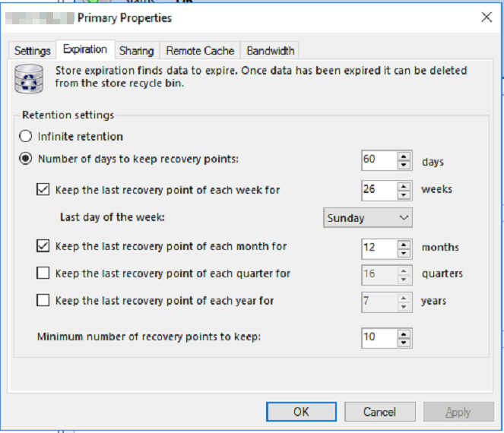Click the store recycle bin icon
This screenshot has width=504, height=433.
[x=29, y=79]
